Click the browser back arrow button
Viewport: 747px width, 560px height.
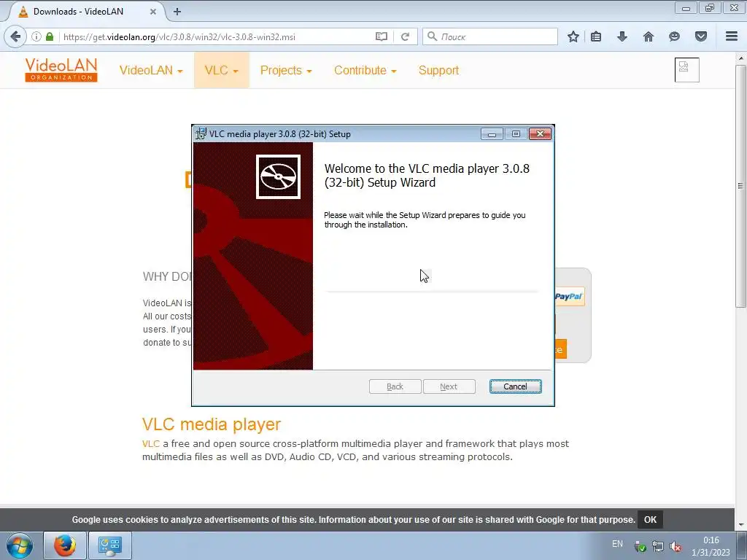(15, 36)
